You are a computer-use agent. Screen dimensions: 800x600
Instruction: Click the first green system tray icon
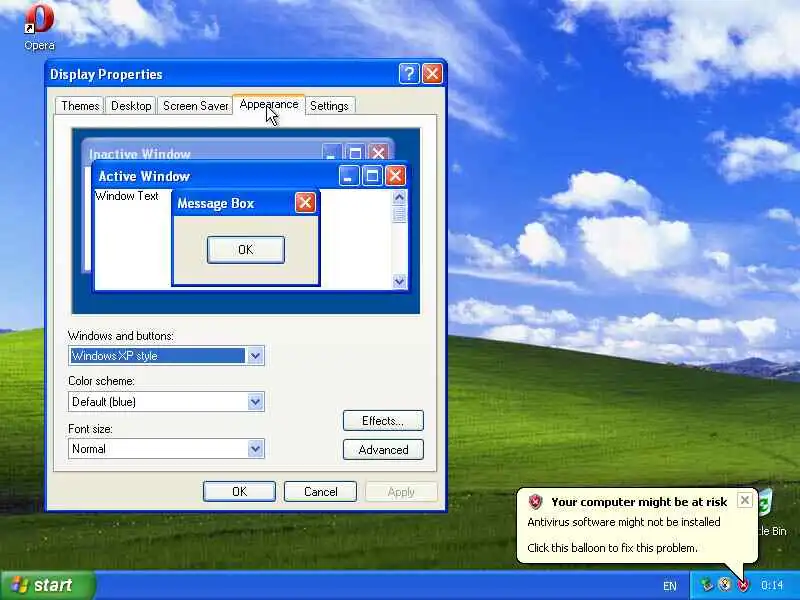(707, 584)
